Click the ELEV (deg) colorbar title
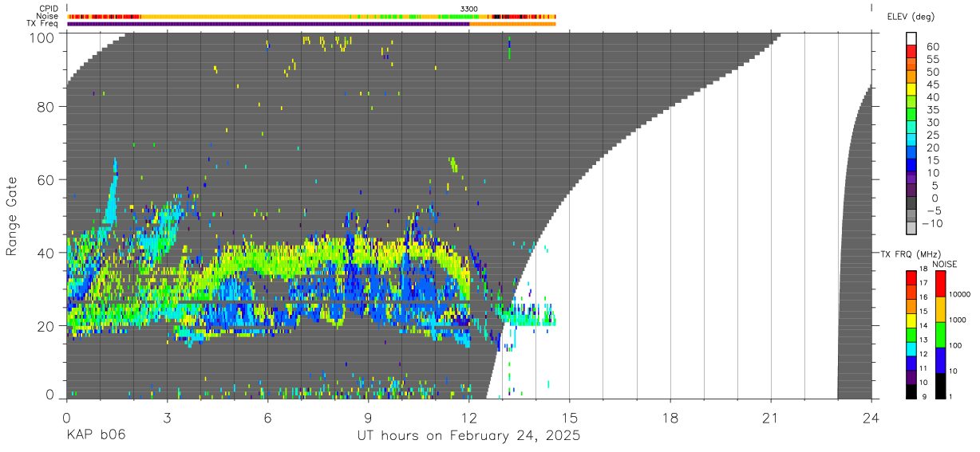This screenshot has height=452, width=980. point(911,17)
